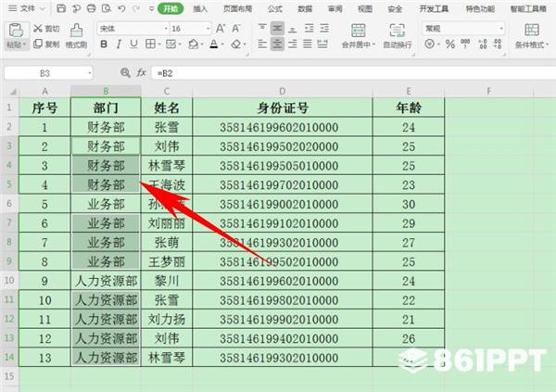Screen dimensions: 556x392
Task: Increase font size with the A+ icon
Action: [x=221, y=29]
